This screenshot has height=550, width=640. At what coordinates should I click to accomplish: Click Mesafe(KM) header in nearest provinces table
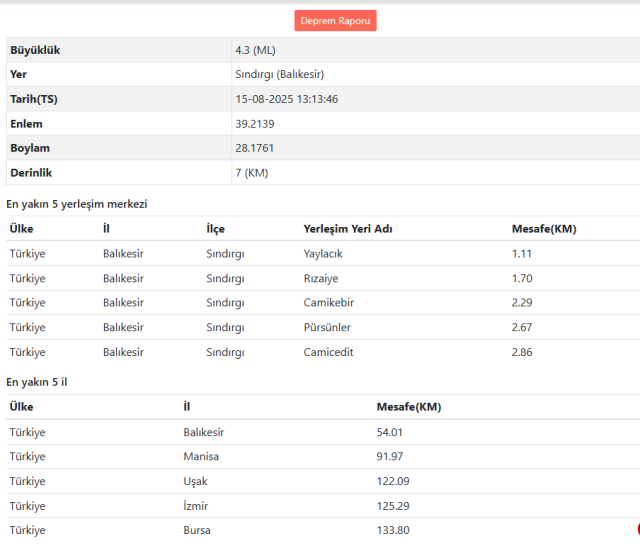[409, 407]
